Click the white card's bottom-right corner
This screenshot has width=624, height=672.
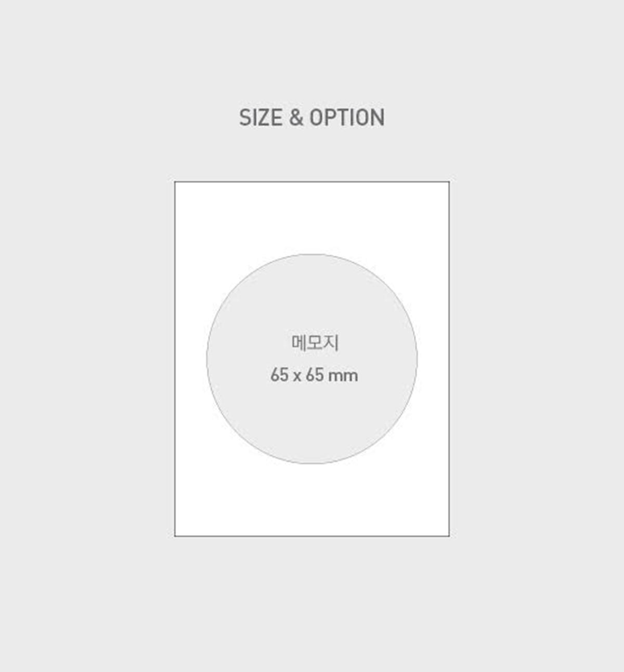(448, 535)
